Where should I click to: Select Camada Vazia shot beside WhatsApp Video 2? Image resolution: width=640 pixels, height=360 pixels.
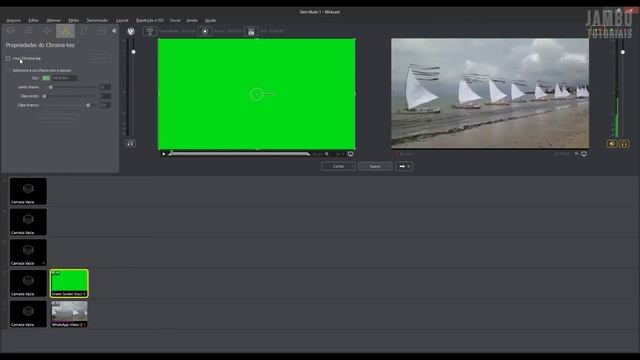tap(28, 314)
